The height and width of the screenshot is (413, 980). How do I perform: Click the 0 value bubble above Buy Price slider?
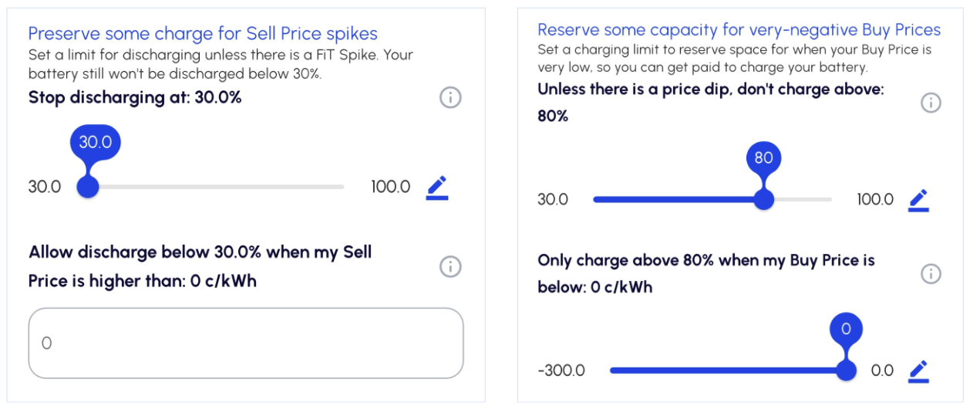pyautogui.click(x=846, y=330)
